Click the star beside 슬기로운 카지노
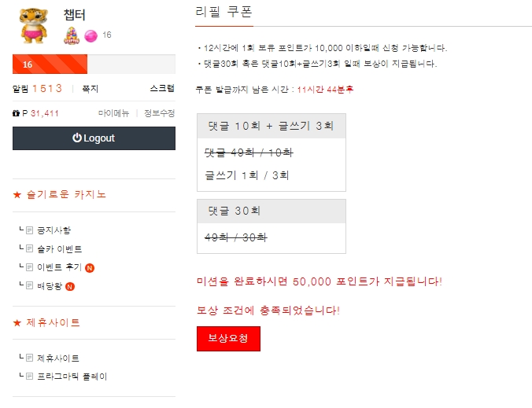This screenshot has width=532, height=408. click(17, 194)
